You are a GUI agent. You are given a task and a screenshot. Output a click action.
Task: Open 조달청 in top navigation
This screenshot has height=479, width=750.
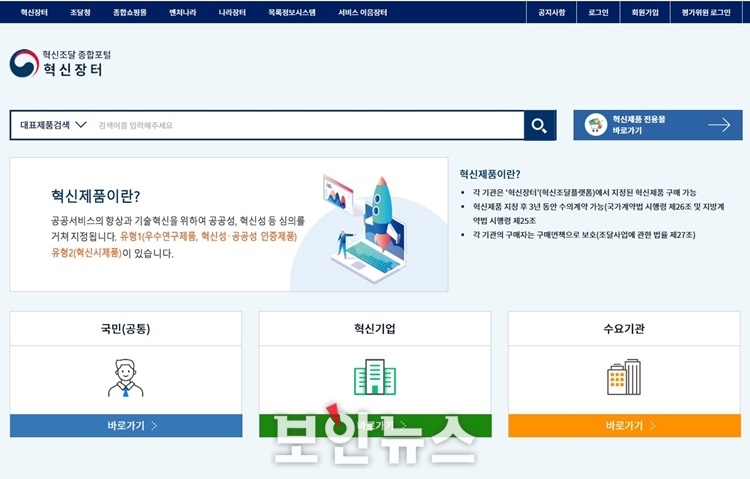(80, 12)
